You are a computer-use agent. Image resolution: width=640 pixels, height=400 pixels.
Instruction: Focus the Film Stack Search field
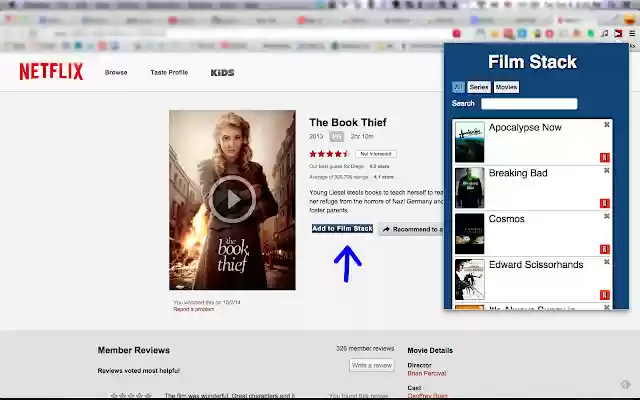(x=529, y=104)
